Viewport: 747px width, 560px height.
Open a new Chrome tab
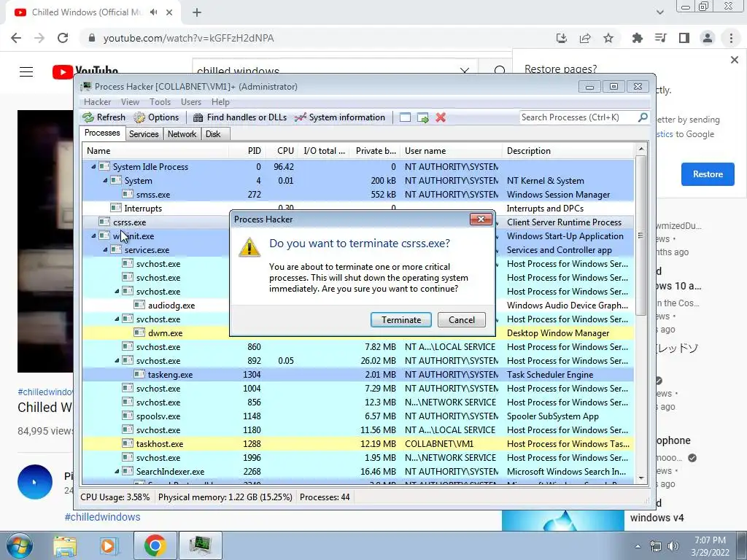click(197, 12)
